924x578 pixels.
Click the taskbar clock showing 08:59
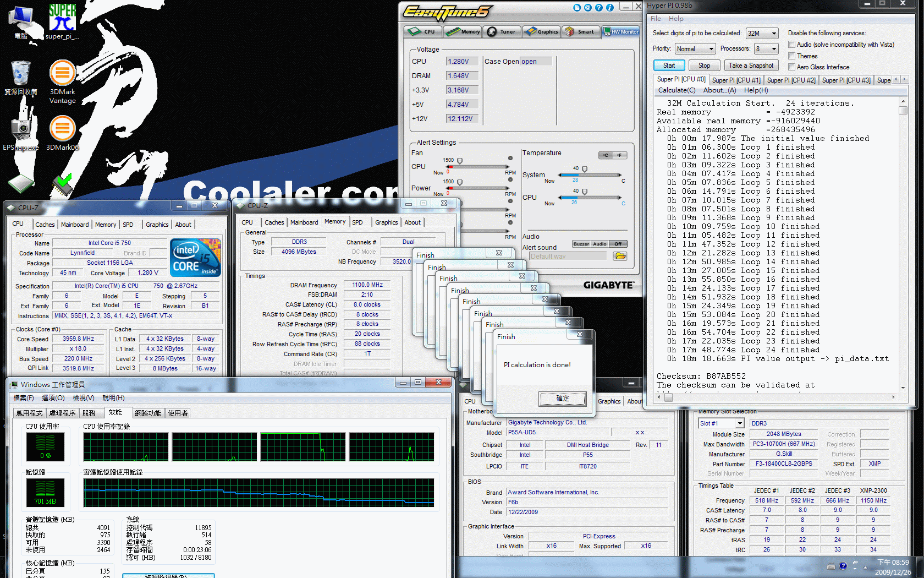[893, 567]
